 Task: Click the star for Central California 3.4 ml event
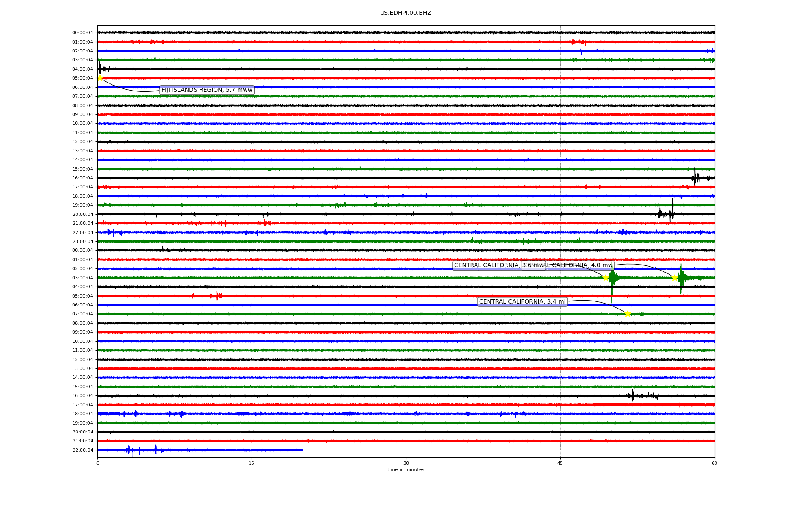[628, 314]
